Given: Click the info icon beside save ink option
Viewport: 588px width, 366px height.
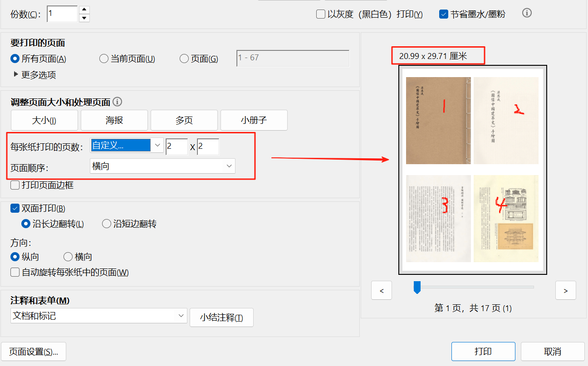Looking at the screenshot, I should (x=527, y=13).
